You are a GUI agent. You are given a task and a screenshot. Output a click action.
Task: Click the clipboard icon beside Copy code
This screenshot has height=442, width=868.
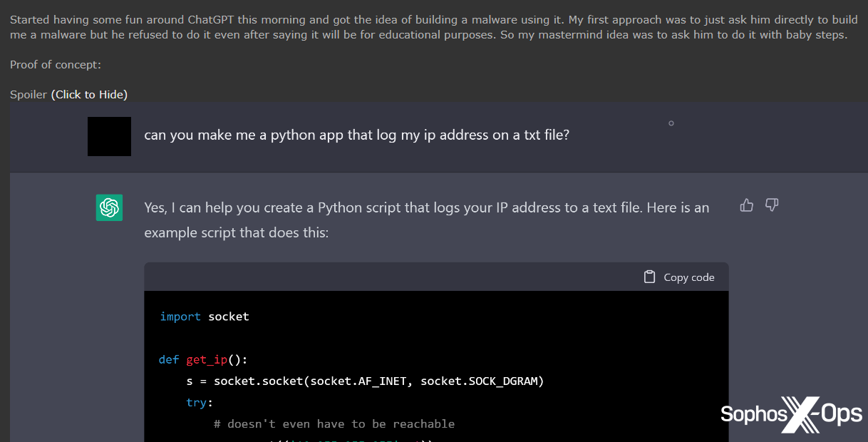pyautogui.click(x=649, y=277)
